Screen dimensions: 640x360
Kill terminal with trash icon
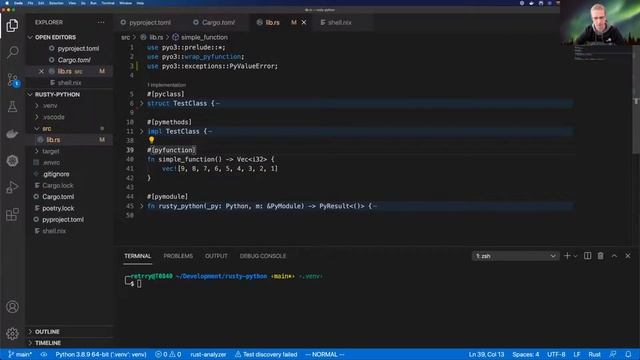(600, 256)
